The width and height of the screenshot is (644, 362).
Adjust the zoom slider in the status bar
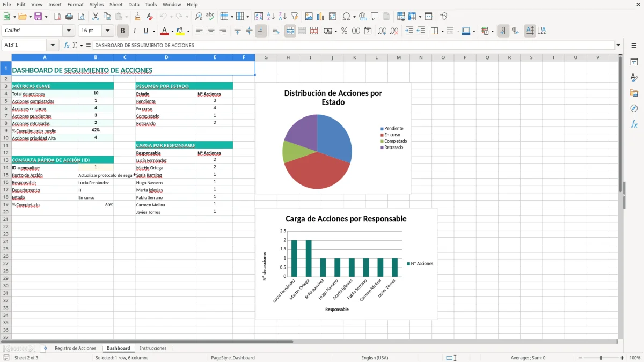601,358
